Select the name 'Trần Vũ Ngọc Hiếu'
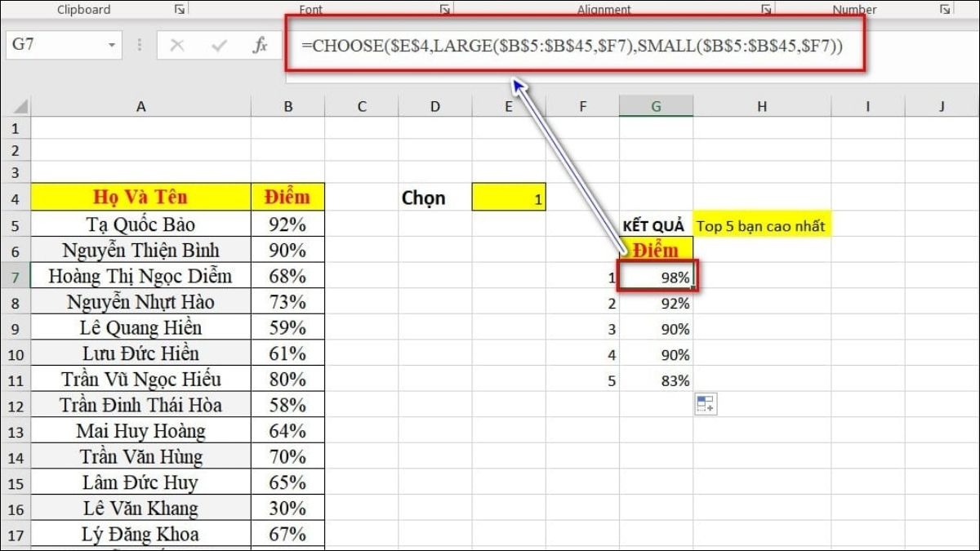 click(141, 380)
